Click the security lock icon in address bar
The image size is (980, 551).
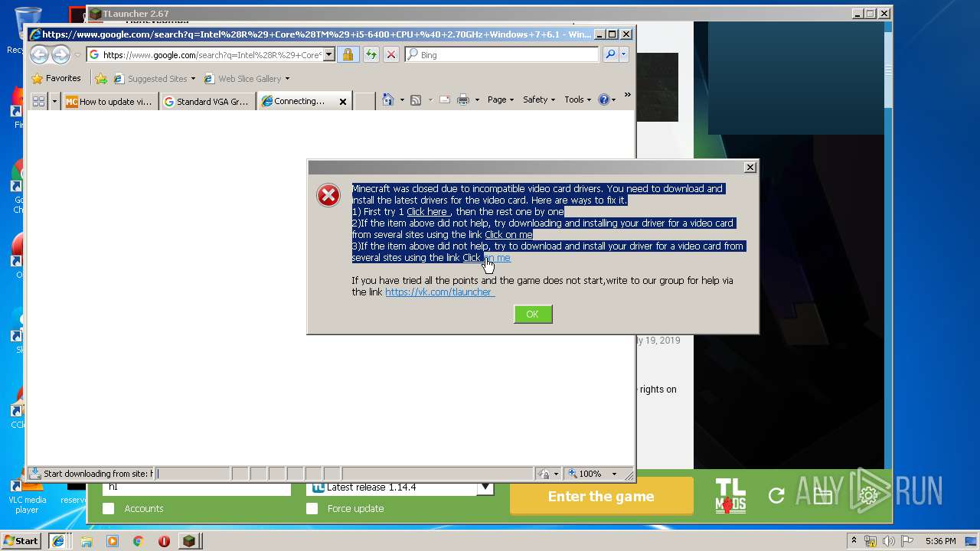[348, 54]
